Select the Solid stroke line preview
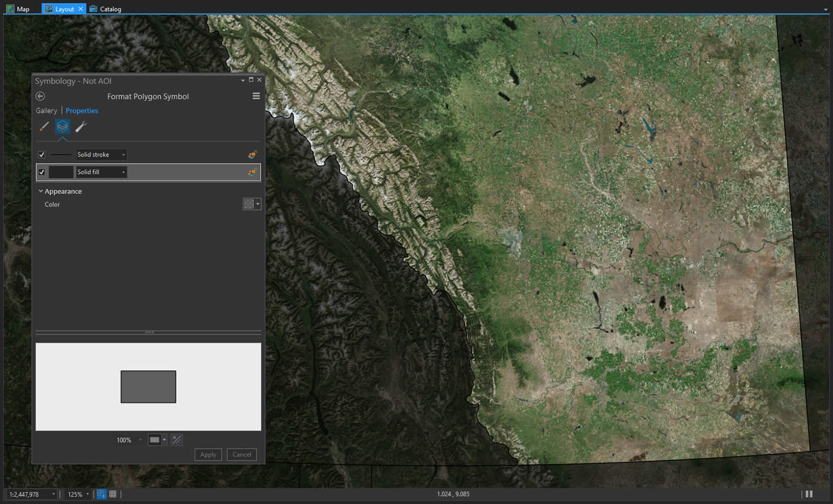Image resolution: width=833 pixels, height=504 pixels. pos(61,155)
